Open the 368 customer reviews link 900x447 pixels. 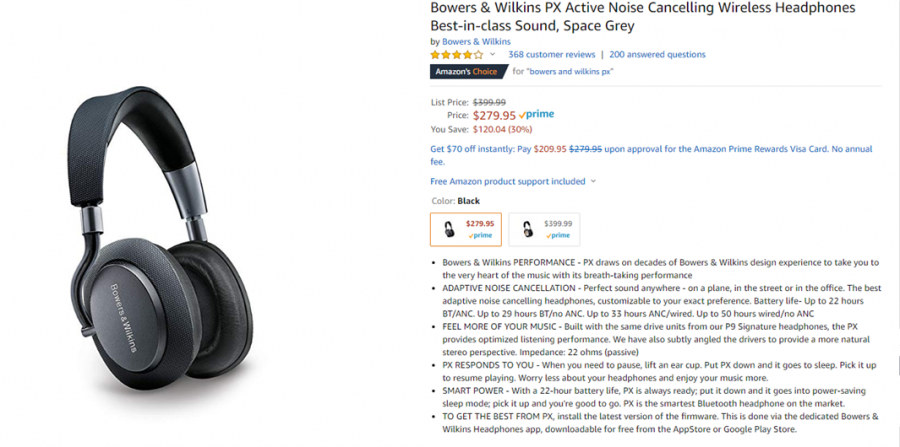[551, 55]
